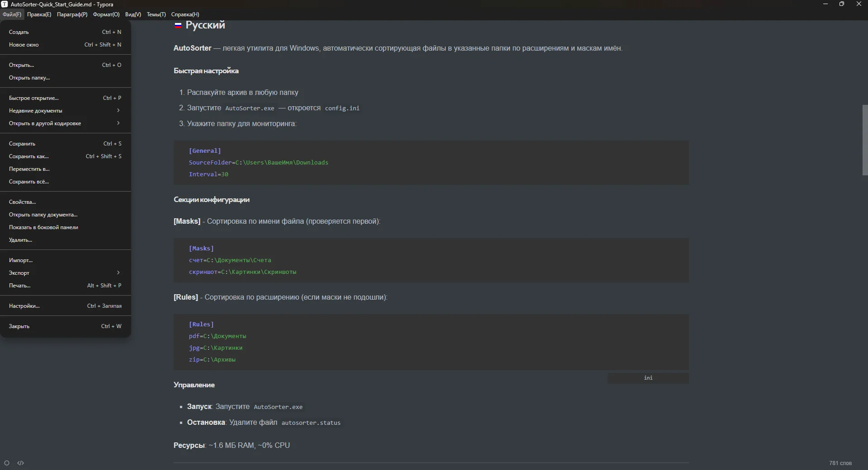This screenshot has width=868, height=470.
Task: Choose Сохранить как… from the file menu
Action: click(29, 156)
